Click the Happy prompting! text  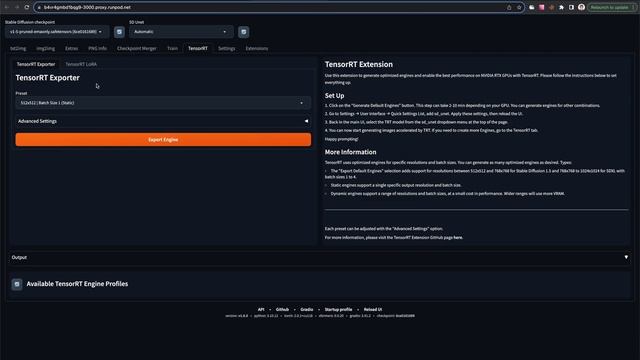pyautogui.click(x=342, y=139)
